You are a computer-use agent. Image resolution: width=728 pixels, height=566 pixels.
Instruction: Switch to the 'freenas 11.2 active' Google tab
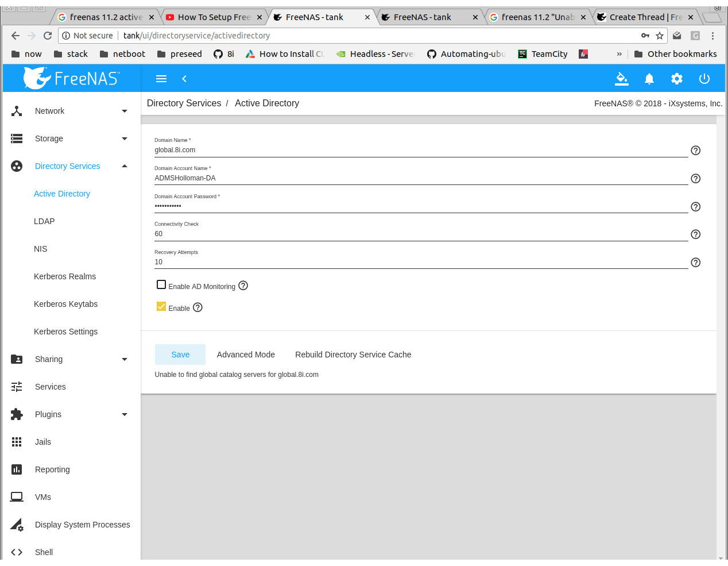pos(106,17)
